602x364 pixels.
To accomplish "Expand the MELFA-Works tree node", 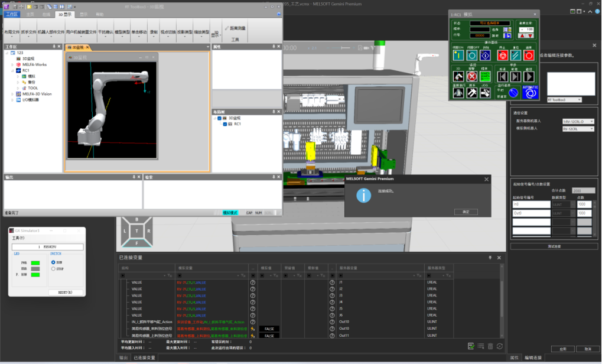I will [x=12, y=64].
